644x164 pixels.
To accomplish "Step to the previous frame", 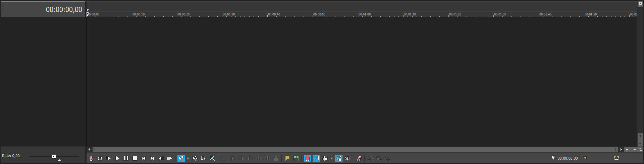I will [x=161, y=158].
